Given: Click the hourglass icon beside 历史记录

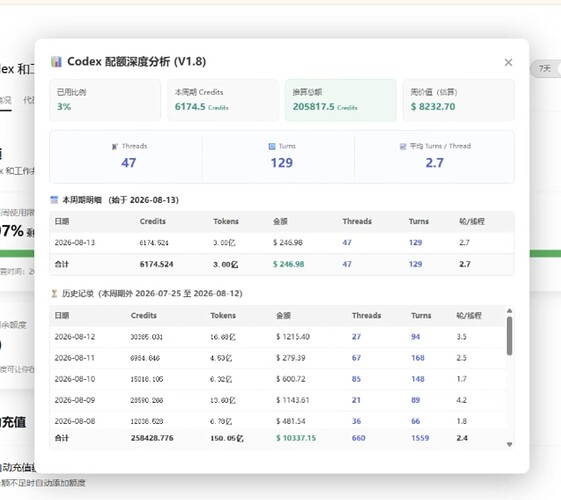Looking at the screenshot, I should pos(54,294).
